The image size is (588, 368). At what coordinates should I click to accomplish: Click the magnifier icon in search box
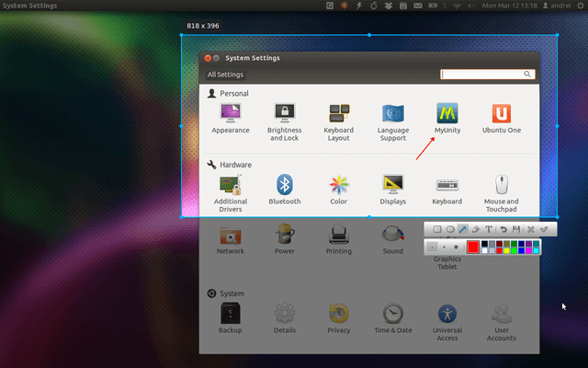527,75
